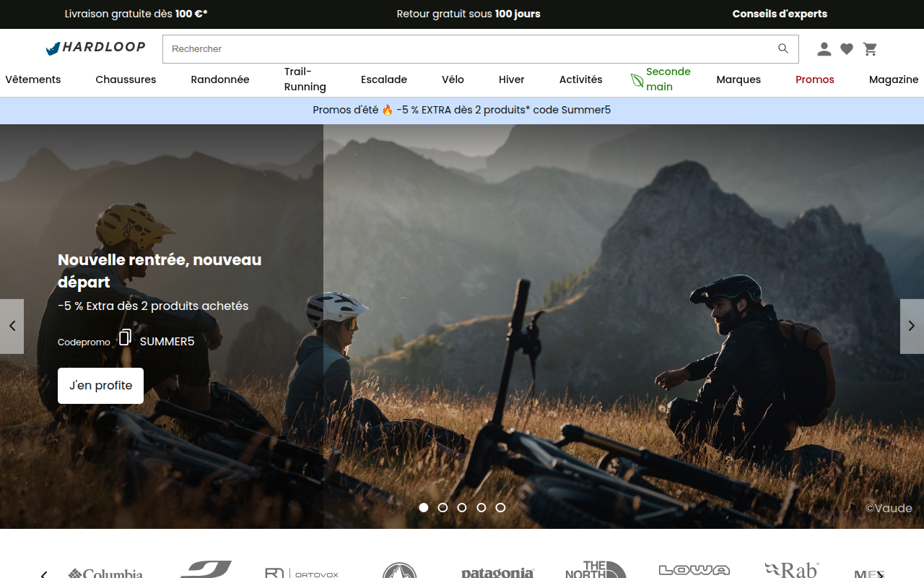Open the wishlist heart icon
The image size is (924, 578).
tap(847, 49)
